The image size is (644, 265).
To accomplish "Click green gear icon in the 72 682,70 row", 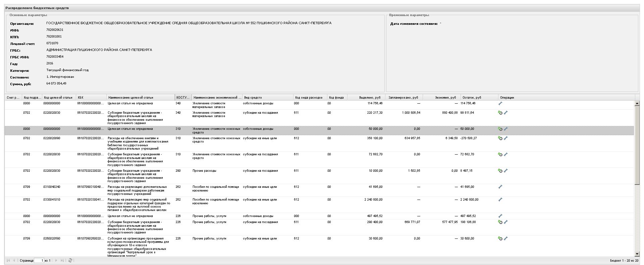I will [x=500, y=155].
